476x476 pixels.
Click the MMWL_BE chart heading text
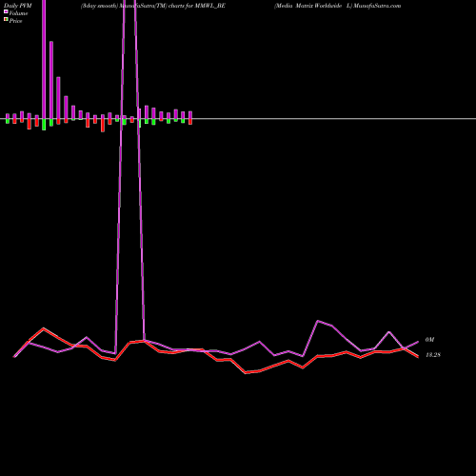click(x=153, y=6)
